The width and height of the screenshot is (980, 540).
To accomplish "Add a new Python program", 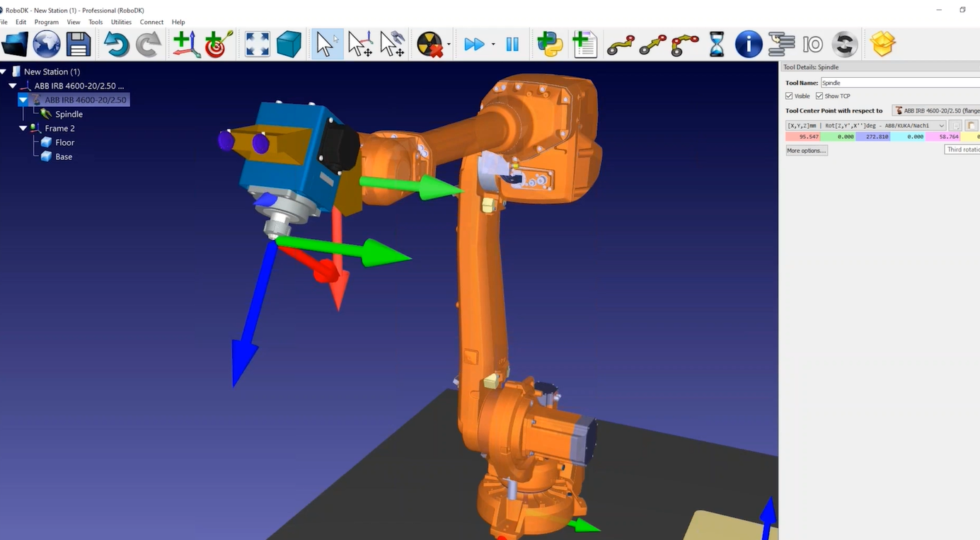I will point(550,44).
